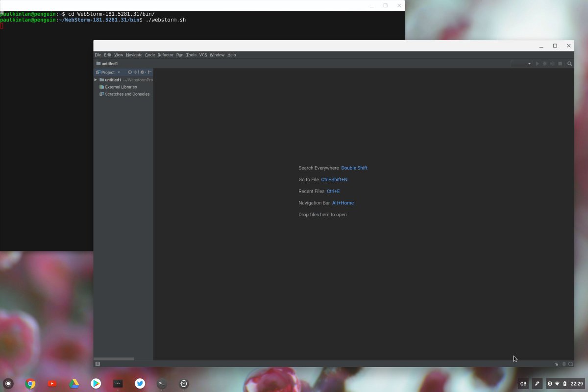
Task: Minimize the WebStorm window
Action: click(541, 46)
